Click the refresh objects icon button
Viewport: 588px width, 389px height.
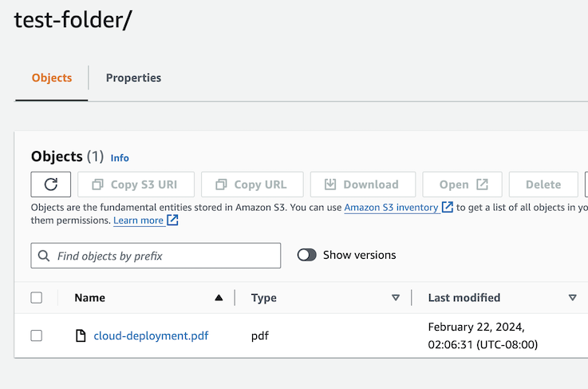pos(51,185)
